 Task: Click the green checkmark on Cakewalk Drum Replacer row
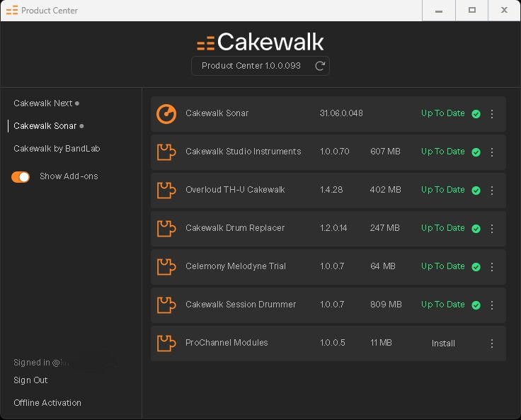476,229
